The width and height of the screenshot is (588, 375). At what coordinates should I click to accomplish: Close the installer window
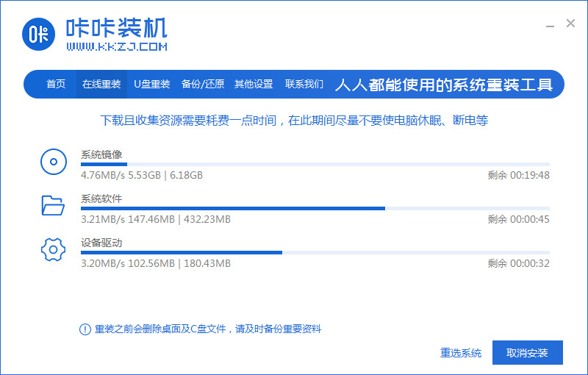pos(570,24)
